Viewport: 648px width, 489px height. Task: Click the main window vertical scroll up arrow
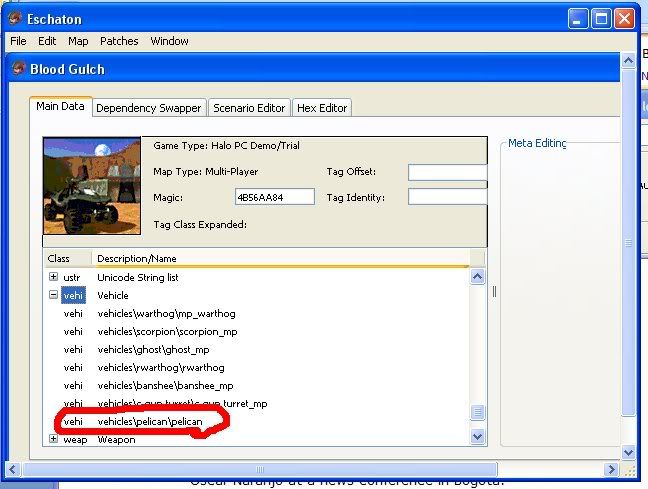[x=628, y=61]
